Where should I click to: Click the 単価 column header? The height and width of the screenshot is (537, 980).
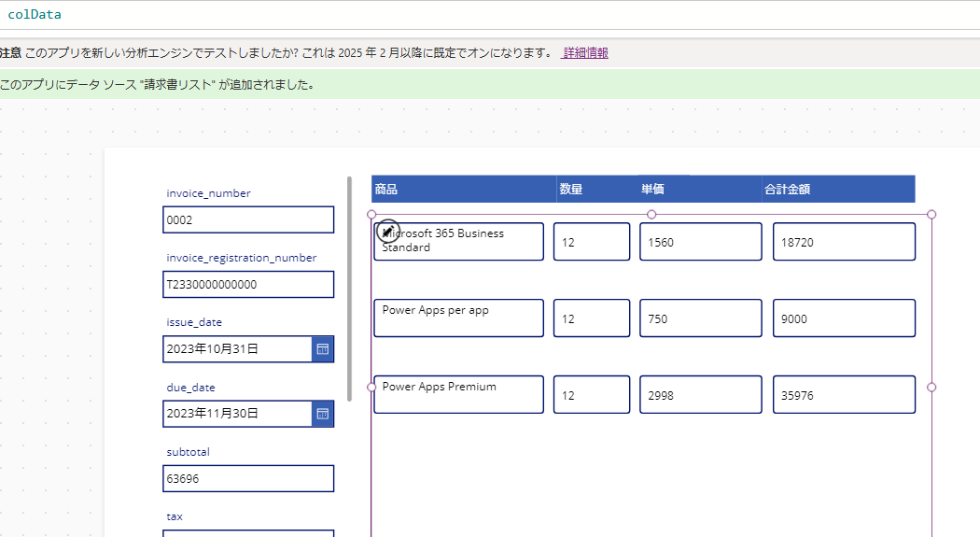click(x=700, y=190)
